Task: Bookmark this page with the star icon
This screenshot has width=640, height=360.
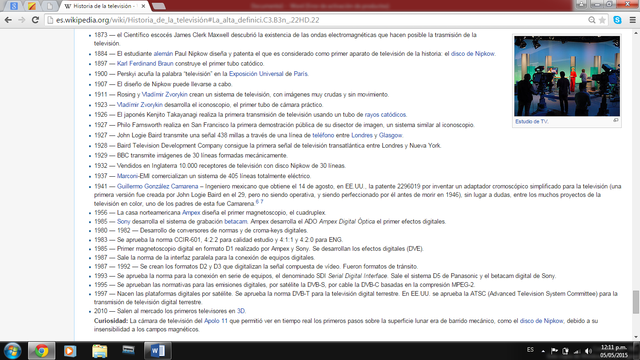Action: tap(602, 20)
